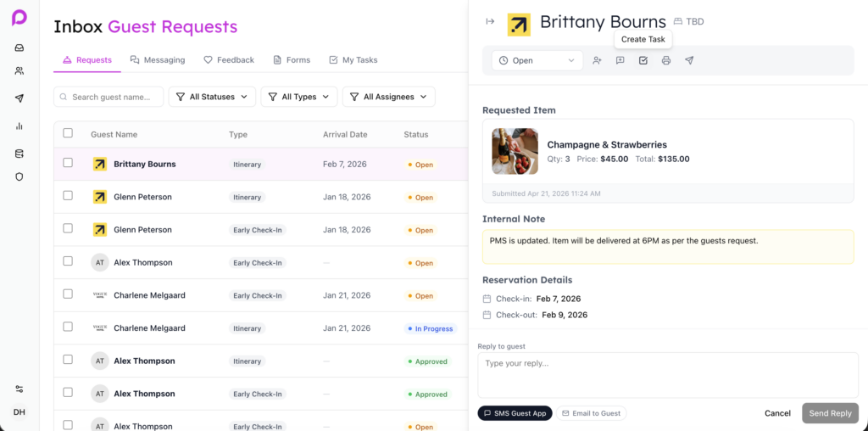This screenshot has width=868, height=431.
Task: Open the request status Open dropdown
Action: click(x=537, y=60)
